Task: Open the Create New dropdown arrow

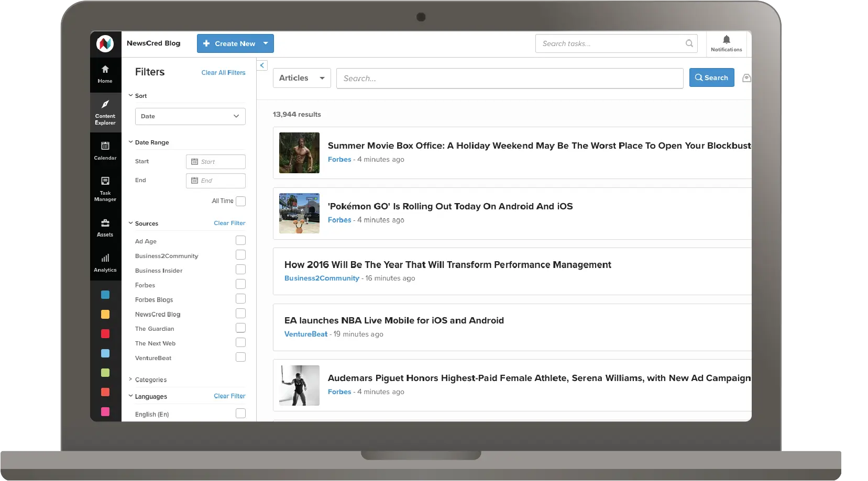Action: pyautogui.click(x=266, y=43)
